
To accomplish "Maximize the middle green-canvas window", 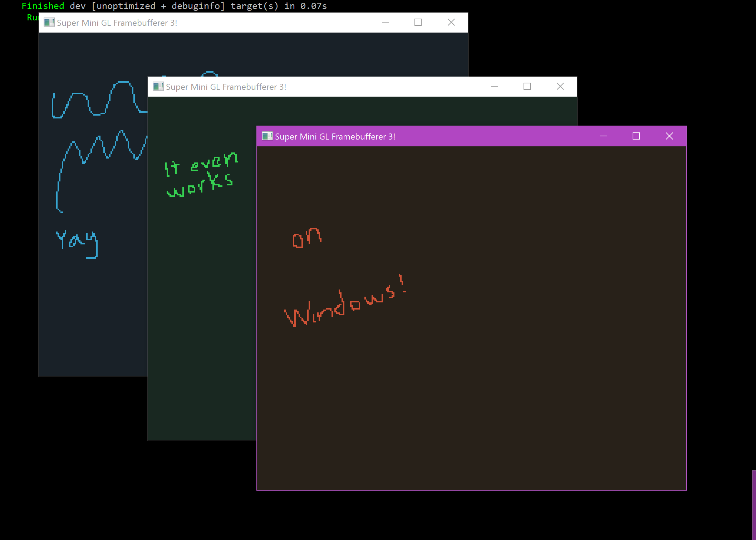I will pos(527,87).
